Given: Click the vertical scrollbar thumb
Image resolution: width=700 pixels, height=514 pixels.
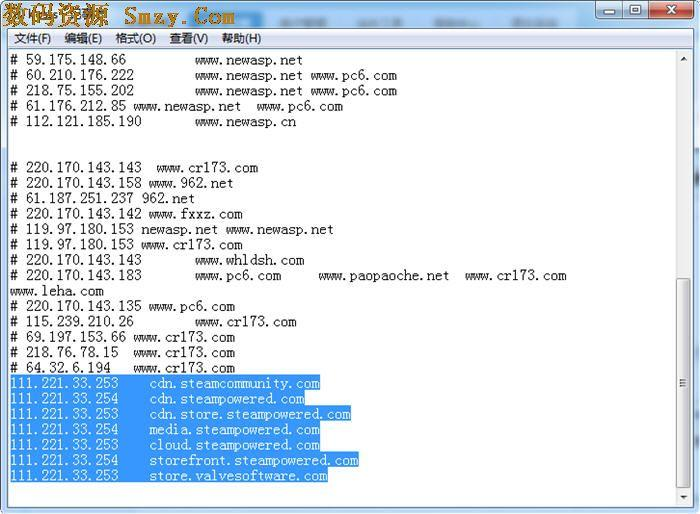Looking at the screenshot, I should point(683,383).
